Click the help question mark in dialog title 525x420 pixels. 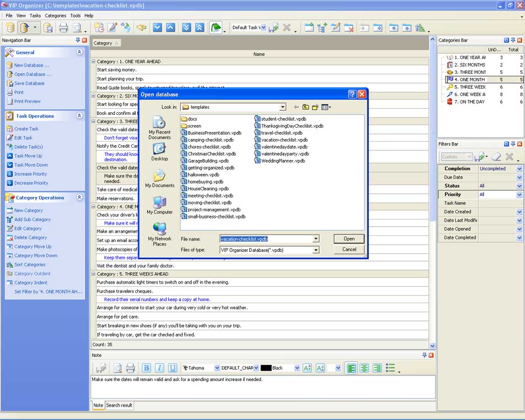352,94
